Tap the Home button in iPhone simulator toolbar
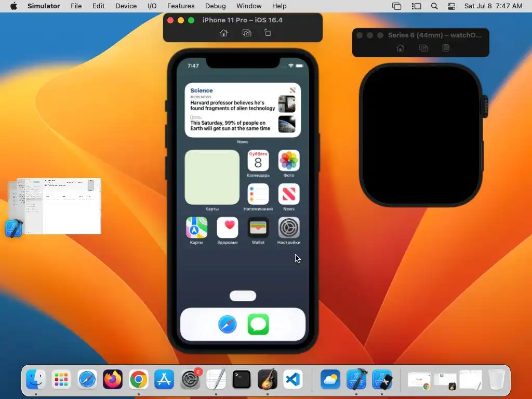Viewport: 532px width, 399px height. point(223,33)
